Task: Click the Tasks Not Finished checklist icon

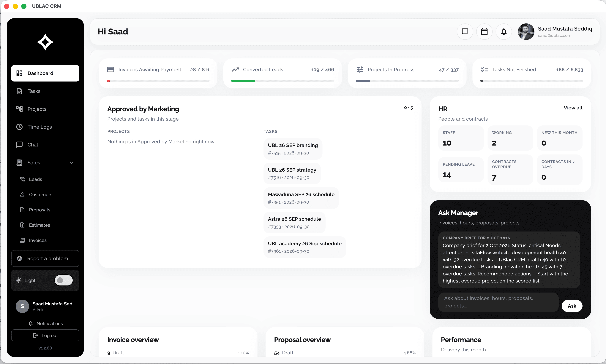Action: point(484,70)
